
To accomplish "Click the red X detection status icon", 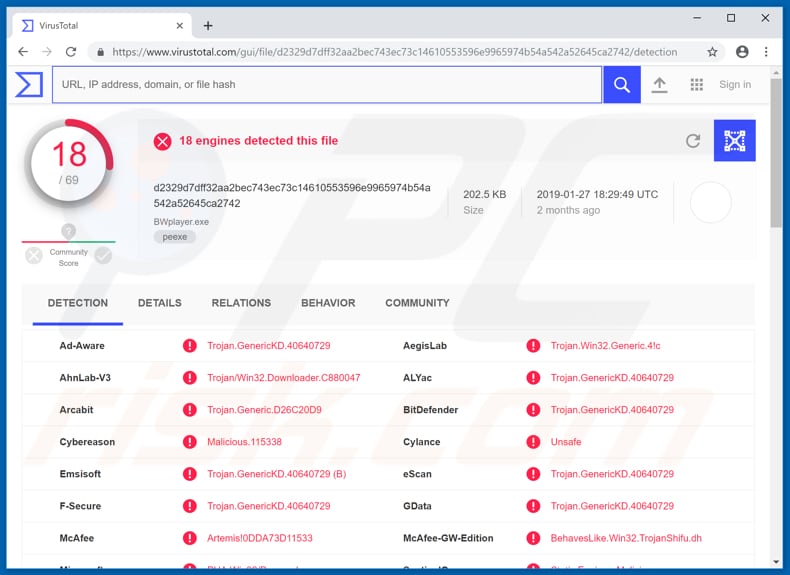I will (x=162, y=142).
